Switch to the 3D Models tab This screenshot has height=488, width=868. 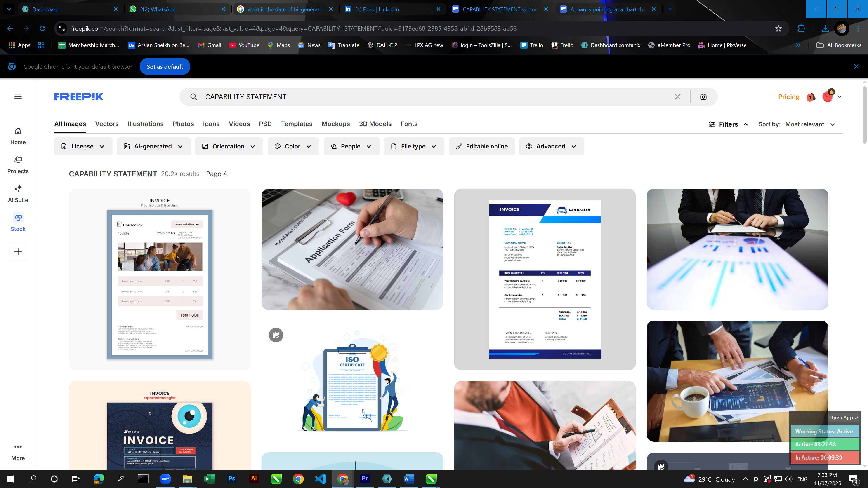coord(375,124)
